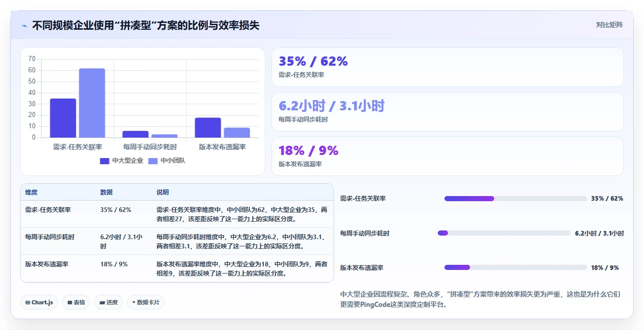Click the 需求-任务关联率 progress bar
644x330 pixels.
point(515,199)
